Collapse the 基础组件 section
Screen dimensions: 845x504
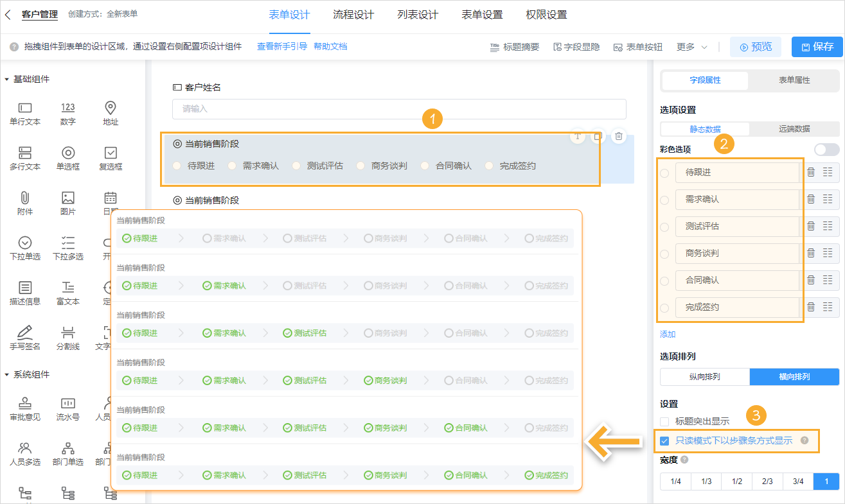(6, 80)
